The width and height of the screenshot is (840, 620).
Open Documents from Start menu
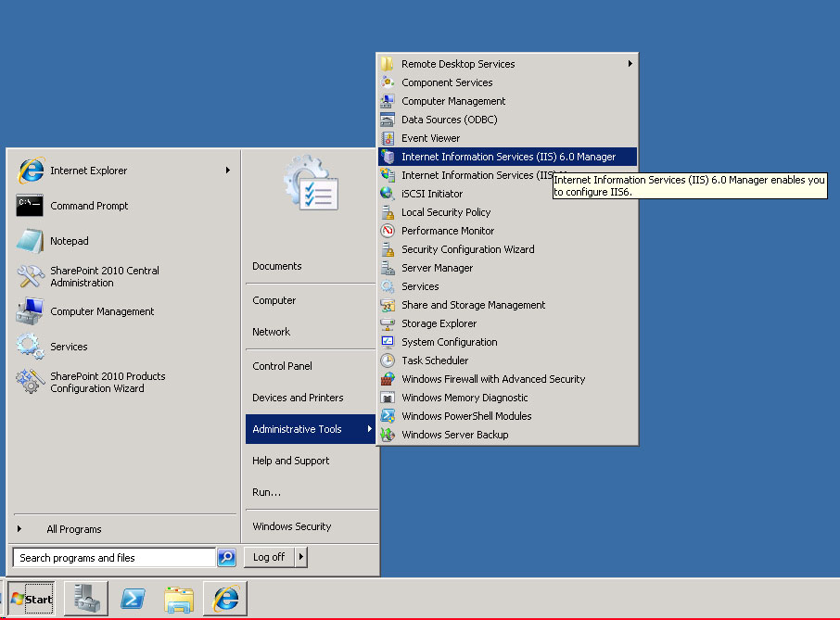(x=312, y=266)
